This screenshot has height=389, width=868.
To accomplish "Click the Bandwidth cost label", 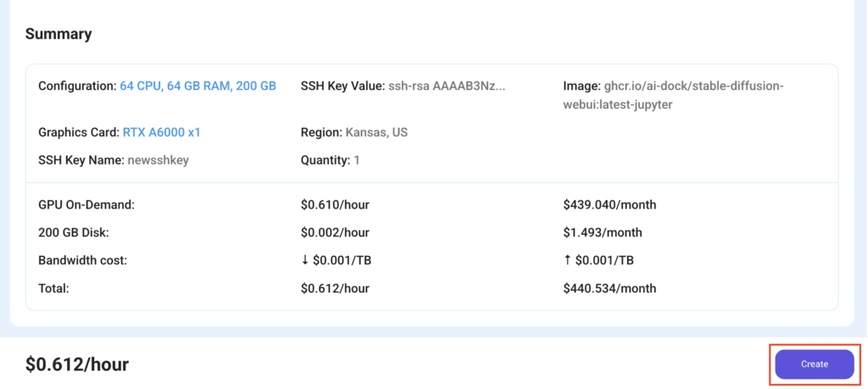I will click(82, 260).
